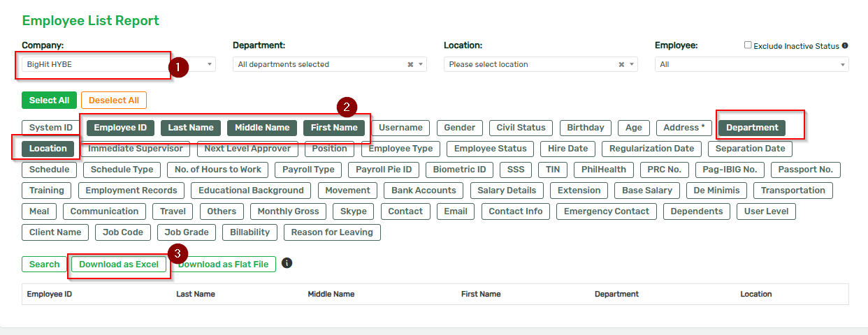
Task: Sort by the Last Name column header
Action: [196, 294]
